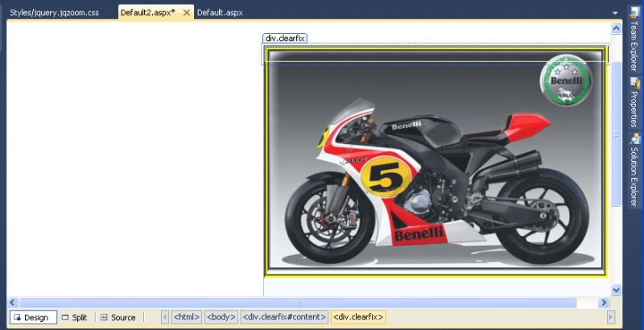The image size is (644, 330).
Task: Open the Properties side panel
Action: (634, 103)
